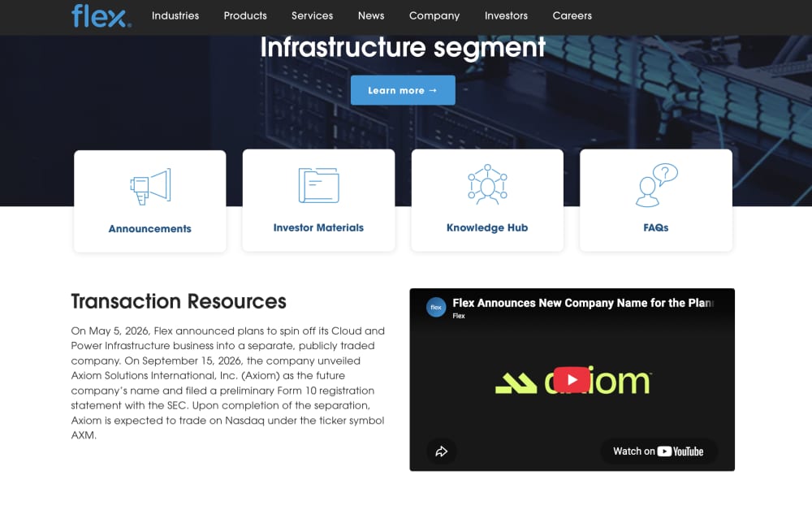Click the Announcements megaphone icon

150,186
